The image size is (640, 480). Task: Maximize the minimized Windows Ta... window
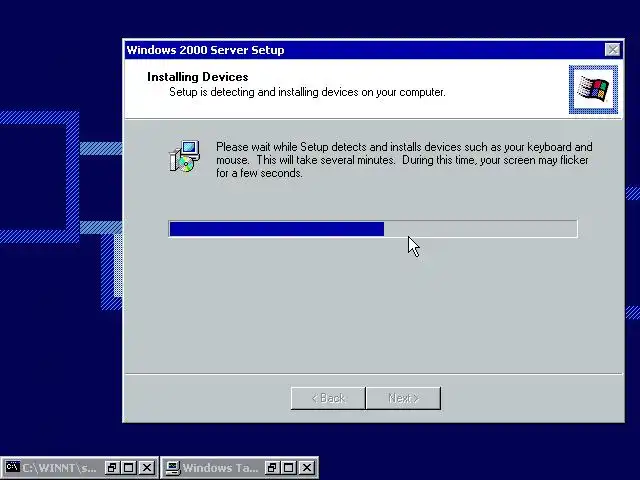289,467
